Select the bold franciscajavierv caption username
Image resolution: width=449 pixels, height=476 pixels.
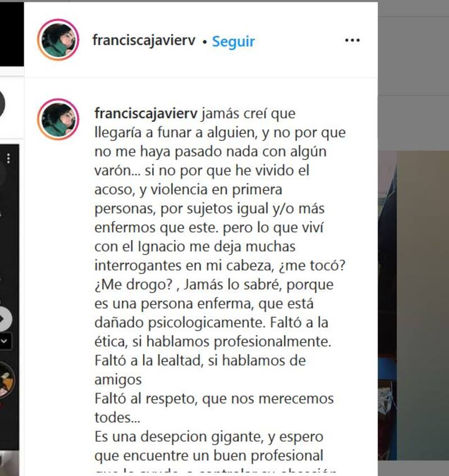click(146, 113)
